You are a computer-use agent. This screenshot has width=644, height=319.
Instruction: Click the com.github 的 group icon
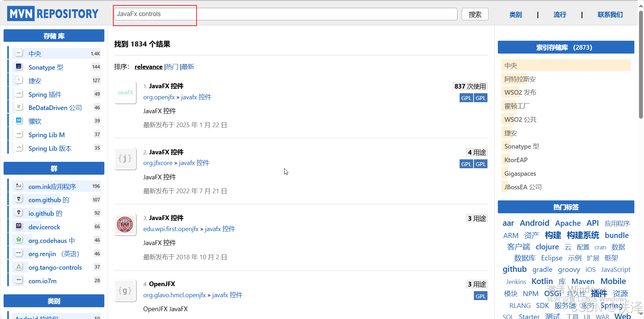[x=19, y=199]
